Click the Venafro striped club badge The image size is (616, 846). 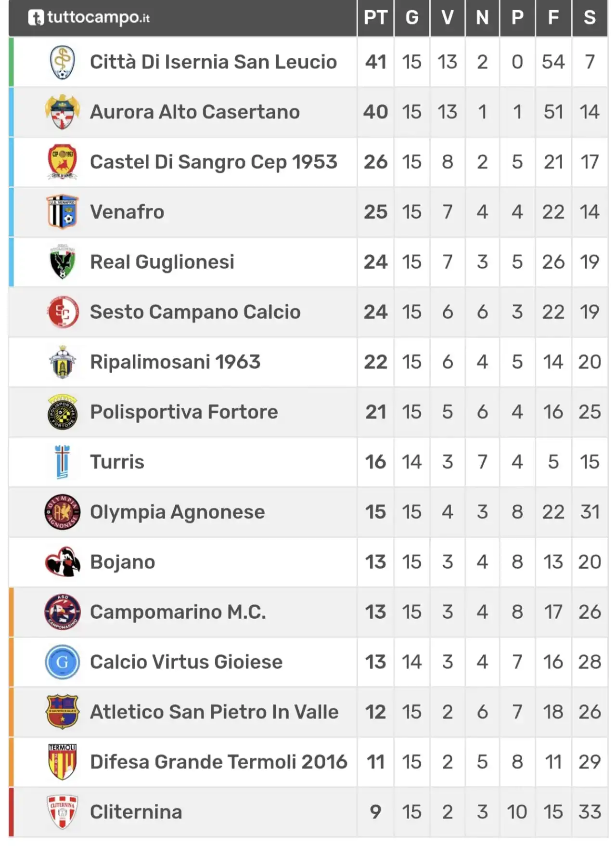pyautogui.click(x=63, y=212)
